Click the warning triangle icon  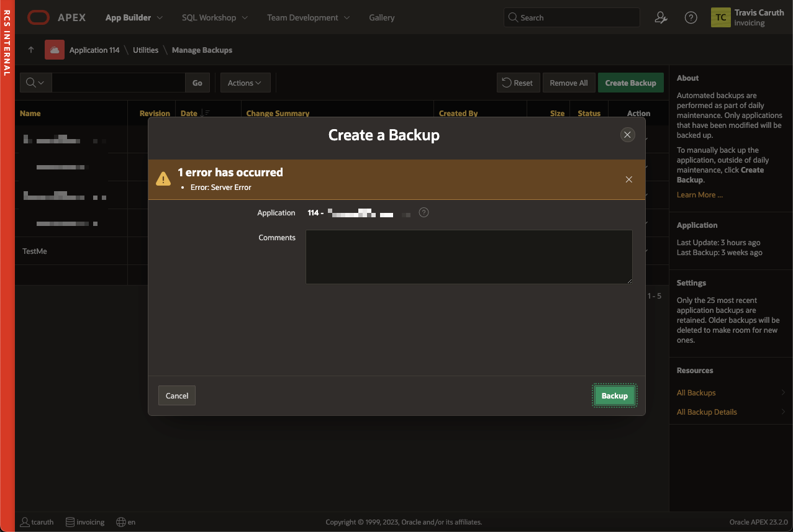163,179
